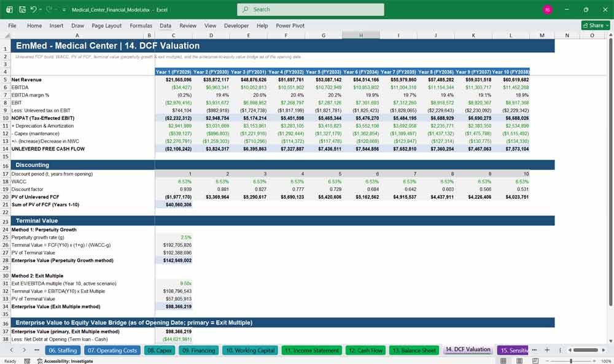Image resolution: width=614 pixels, height=364 pixels.
Task: Open the user account avatar
Action: [x=548, y=9]
